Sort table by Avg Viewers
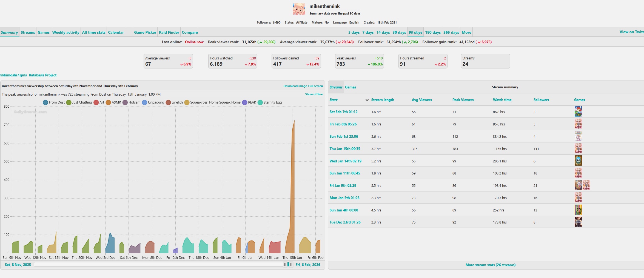 click(422, 100)
